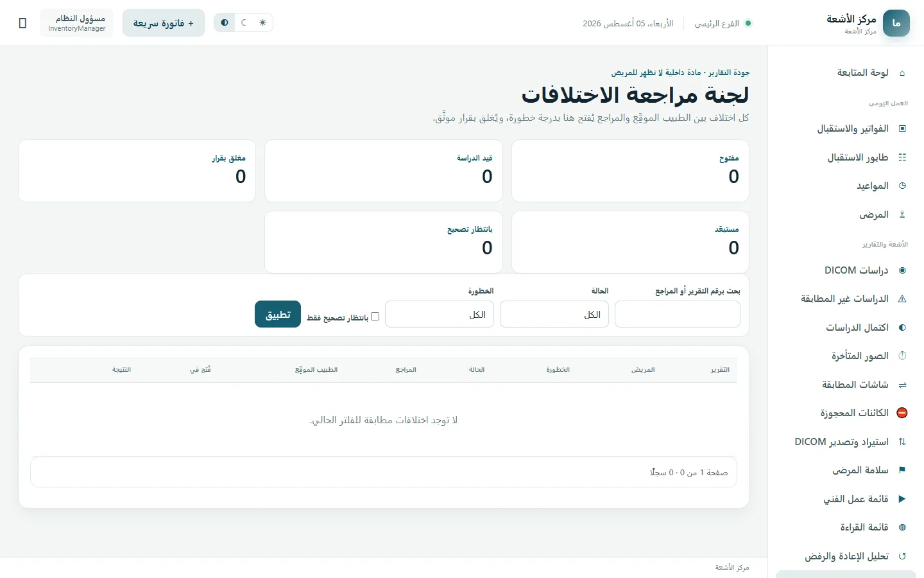Click the قيد الدراسة counter card
This screenshot has height=578, width=924.
pyautogui.click(x=384, y=171)
